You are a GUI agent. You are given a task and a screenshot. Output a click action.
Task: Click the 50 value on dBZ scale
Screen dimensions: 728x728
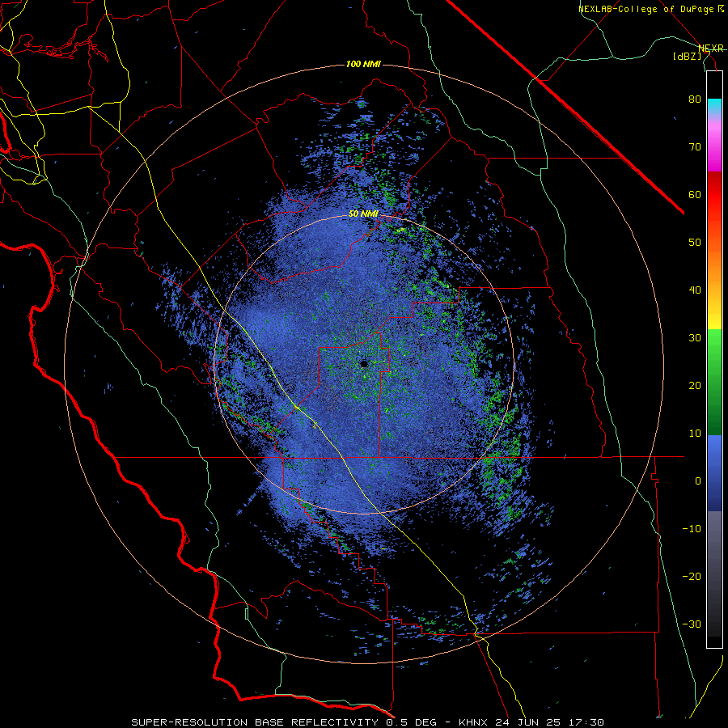[x=695, y=243]
